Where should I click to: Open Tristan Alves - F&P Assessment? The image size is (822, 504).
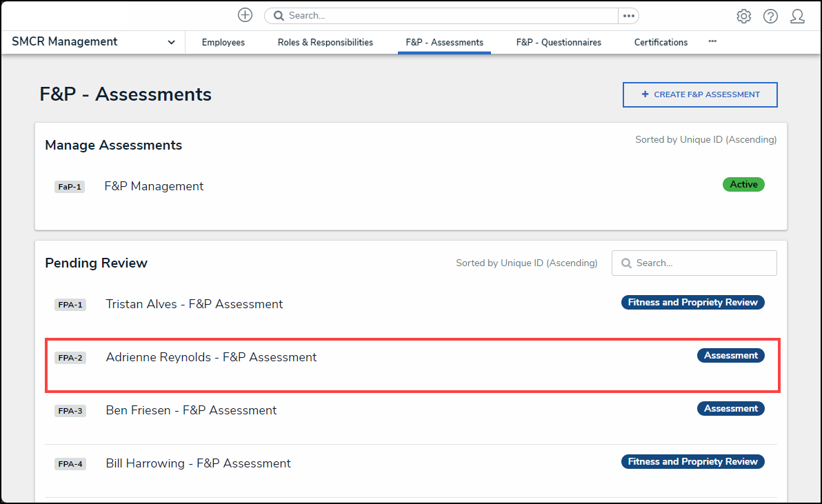[194, 303]
